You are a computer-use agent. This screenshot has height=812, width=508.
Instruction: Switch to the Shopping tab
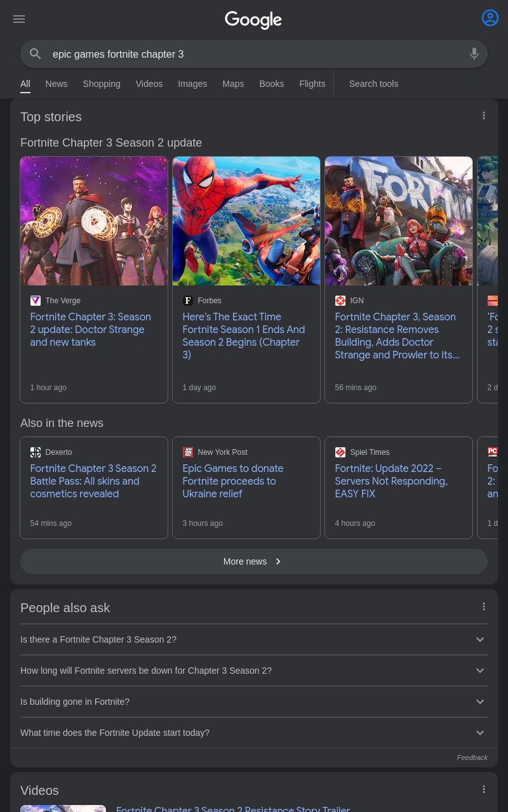coord(102,84)
